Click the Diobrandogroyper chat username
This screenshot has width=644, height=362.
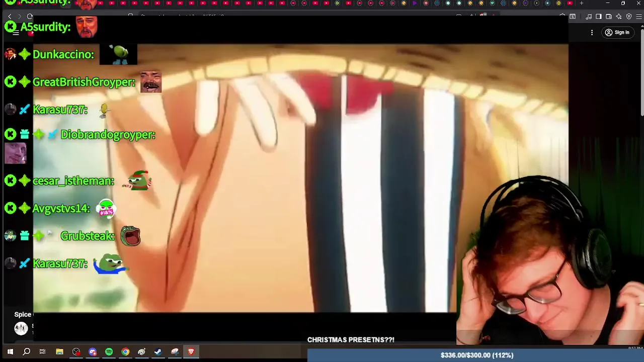(108, 135)
